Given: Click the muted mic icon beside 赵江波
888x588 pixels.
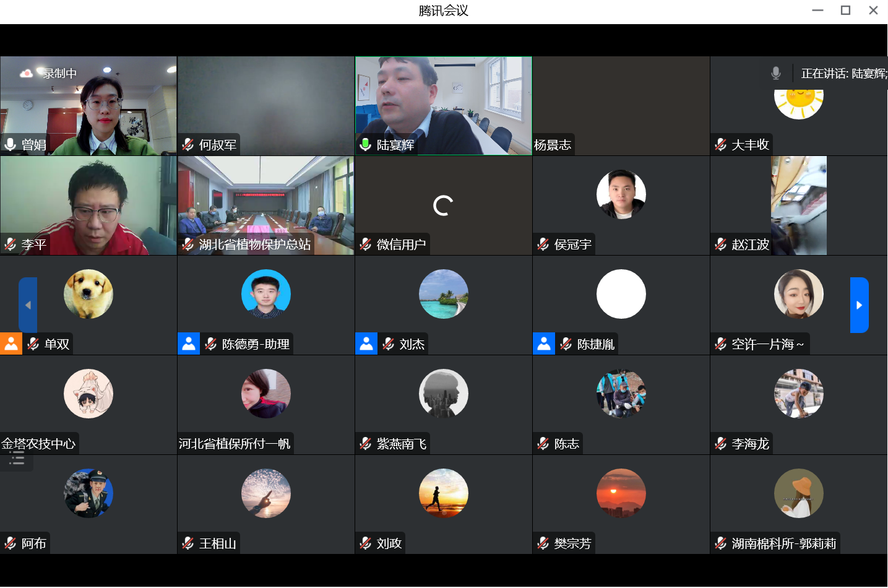Looking at the screenshot, I should 721,244.
